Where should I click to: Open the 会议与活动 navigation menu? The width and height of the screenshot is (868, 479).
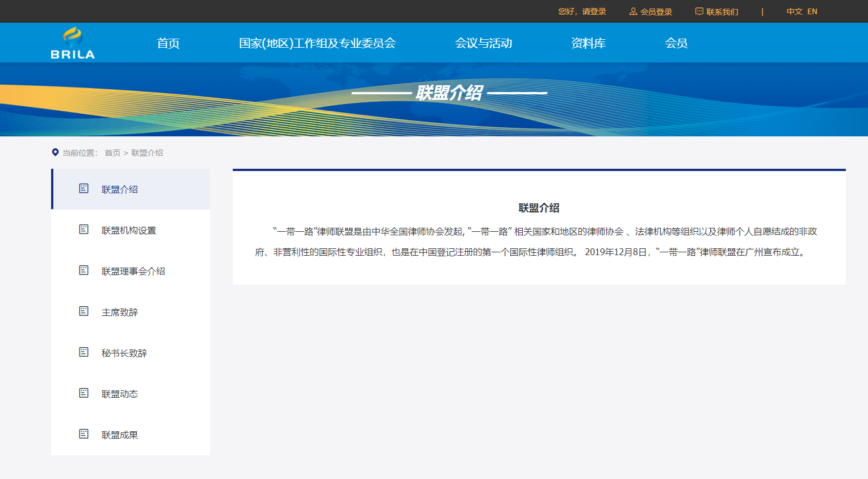coord(484,43)
